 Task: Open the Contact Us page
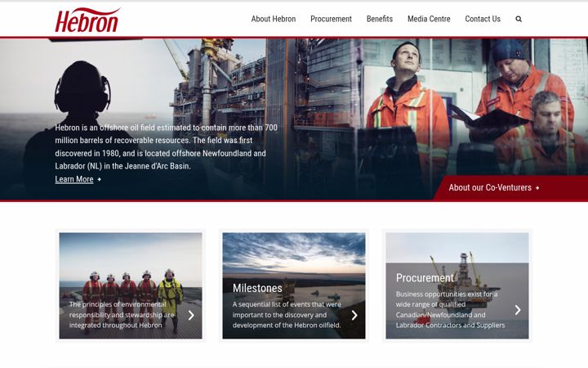click(x=483, y=19)
